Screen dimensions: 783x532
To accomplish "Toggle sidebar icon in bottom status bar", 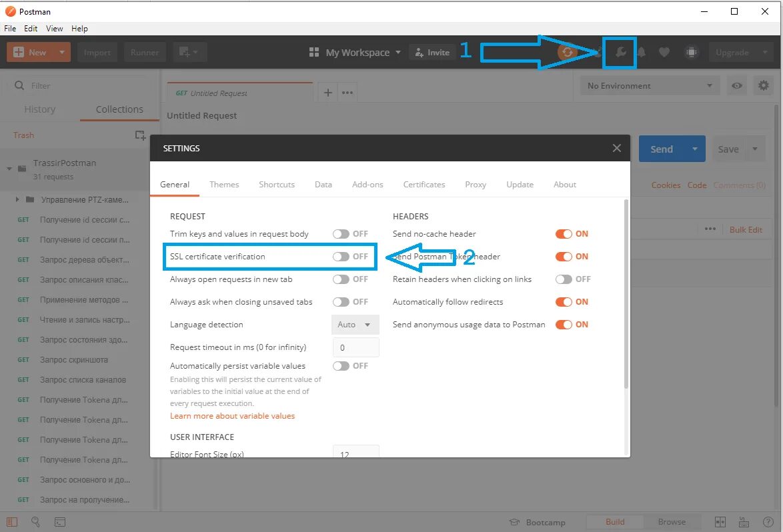I will pyautogui.click(x=12, y=522).
